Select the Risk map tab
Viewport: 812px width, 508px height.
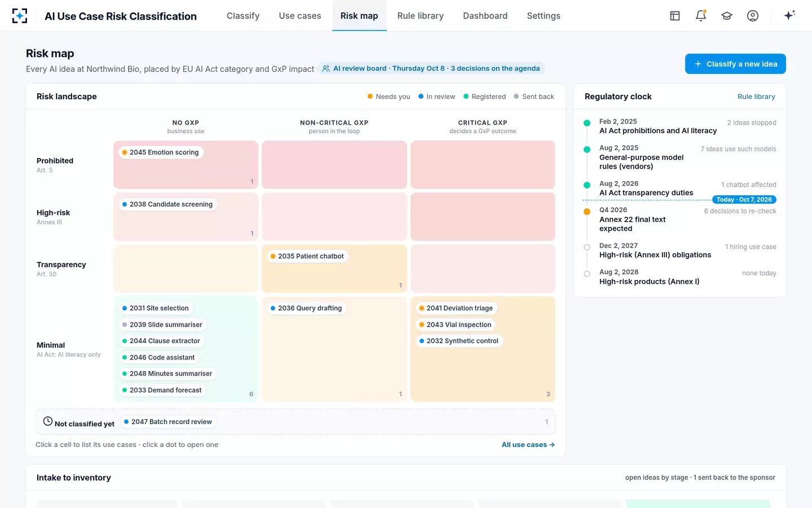coord(359,16)
